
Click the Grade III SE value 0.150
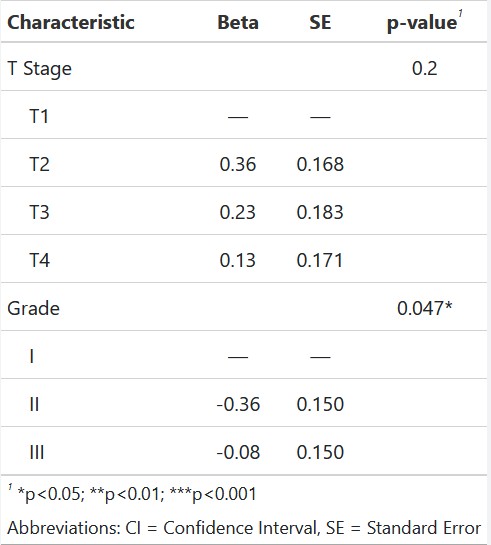click(x=320, y=452)
